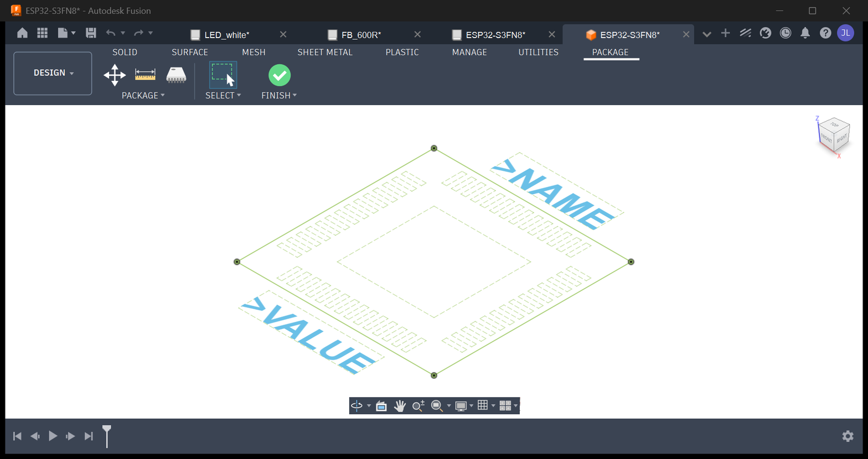Activate the window Select tool
Viewport: 868px width, 459px height.
[x=223, y=75]
